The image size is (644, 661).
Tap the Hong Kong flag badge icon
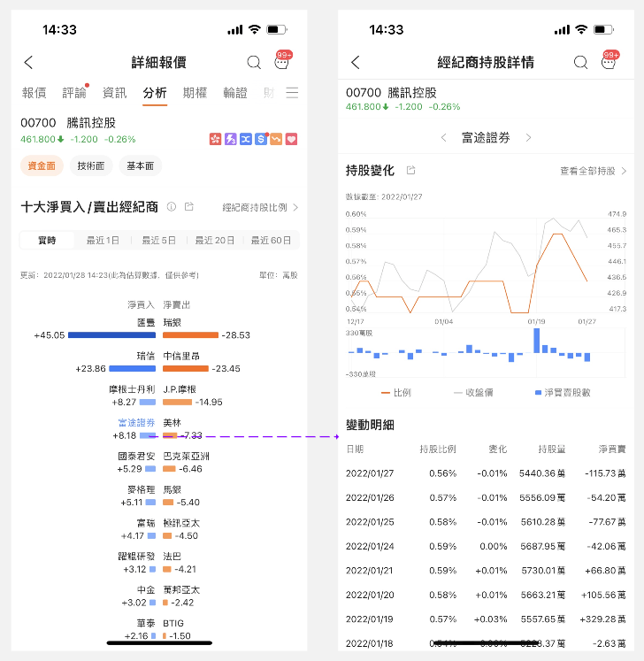pos(215,139)
